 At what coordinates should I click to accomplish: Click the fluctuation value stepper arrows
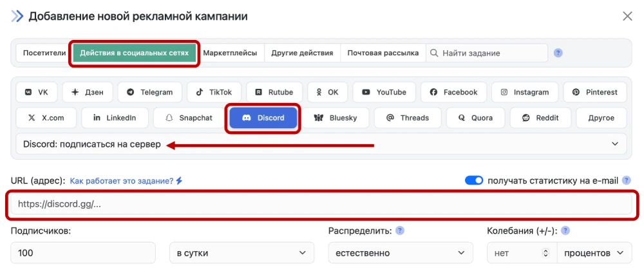click(x=547, y=253)
